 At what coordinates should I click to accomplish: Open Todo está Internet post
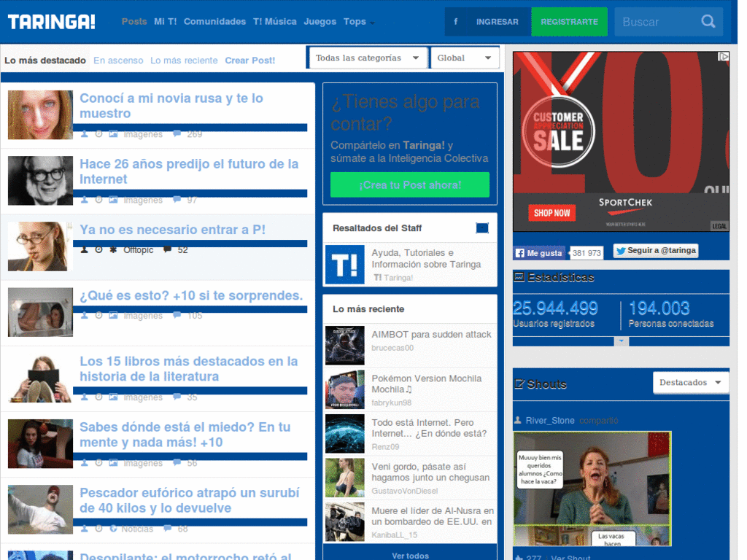(x=429, y=427)
